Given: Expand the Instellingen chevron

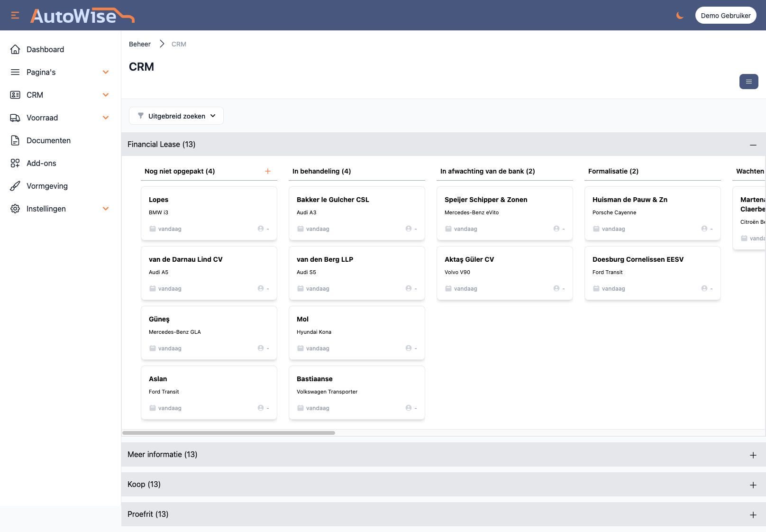Looking at the screenshot, I should 106,209.
